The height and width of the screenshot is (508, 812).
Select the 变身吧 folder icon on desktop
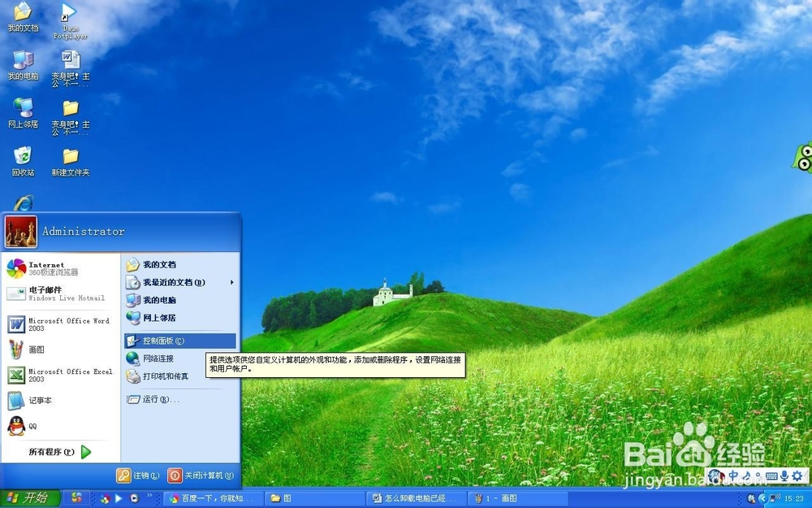tap(71, 117)
